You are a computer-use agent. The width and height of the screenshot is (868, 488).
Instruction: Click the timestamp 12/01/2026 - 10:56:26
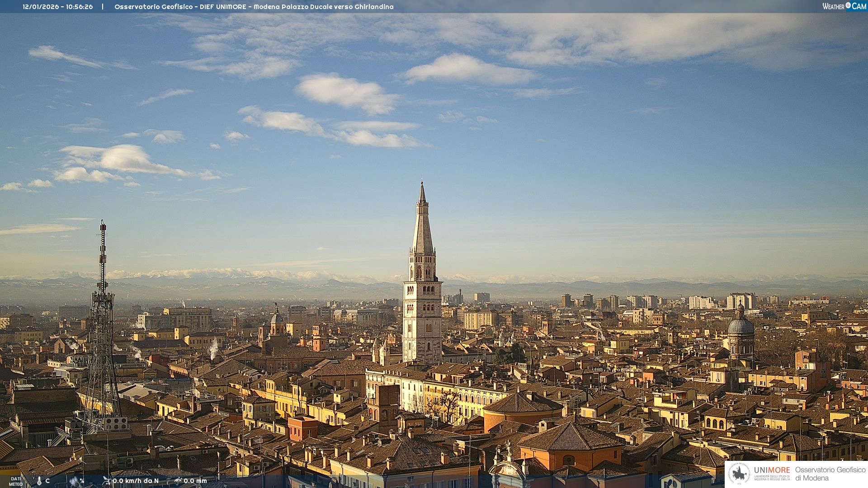(58, 7)
